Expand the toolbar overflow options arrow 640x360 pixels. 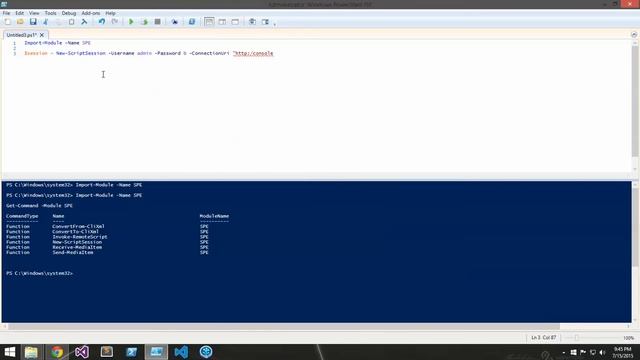point(275,24)
